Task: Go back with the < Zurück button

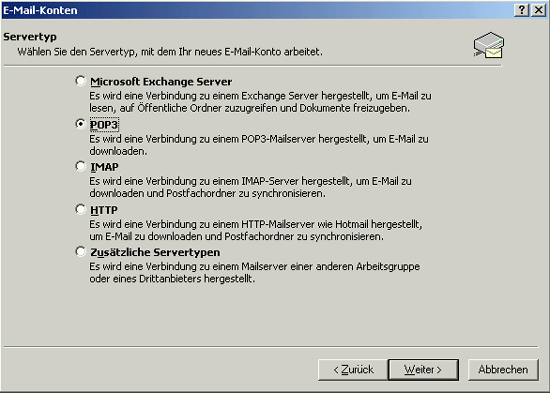Action: point(353,369)
